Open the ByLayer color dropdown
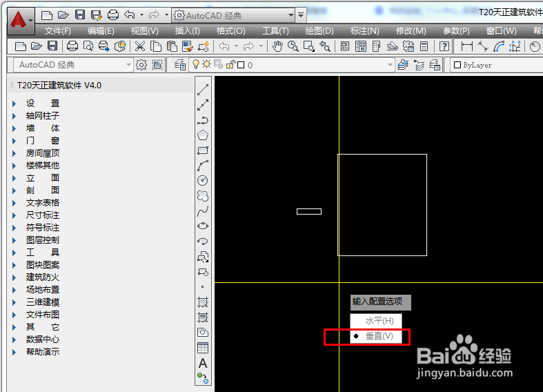The image size is (543, 392). click(497, 65)
